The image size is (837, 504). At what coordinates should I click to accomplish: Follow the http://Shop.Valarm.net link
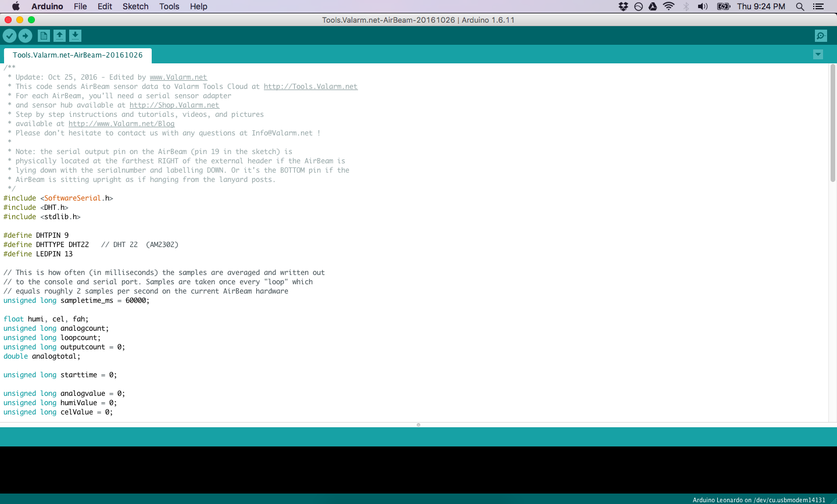click(x=174, y=105)
